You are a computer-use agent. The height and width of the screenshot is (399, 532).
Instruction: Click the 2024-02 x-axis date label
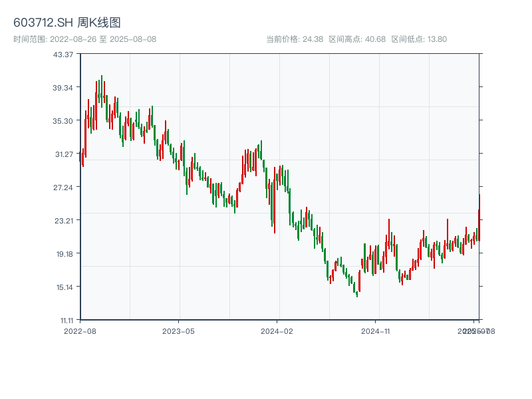point(277,331)
